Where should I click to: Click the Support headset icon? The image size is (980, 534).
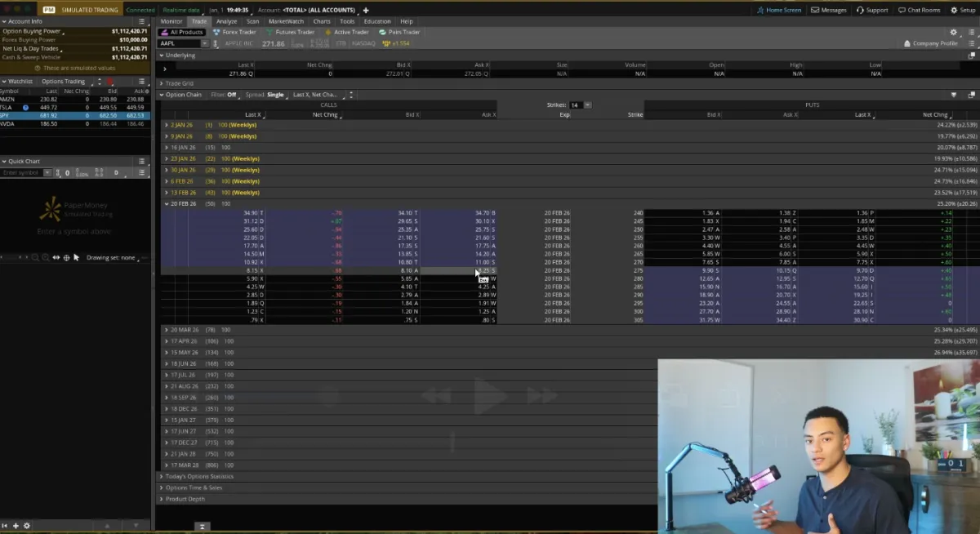pos(860,10)
